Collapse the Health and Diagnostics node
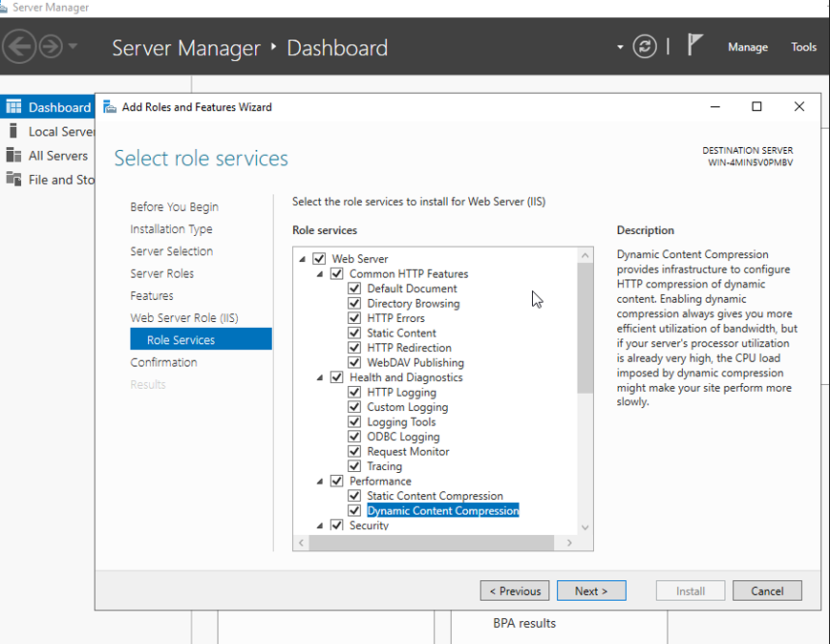Screen dimensions: 830x644 (320, 377)
